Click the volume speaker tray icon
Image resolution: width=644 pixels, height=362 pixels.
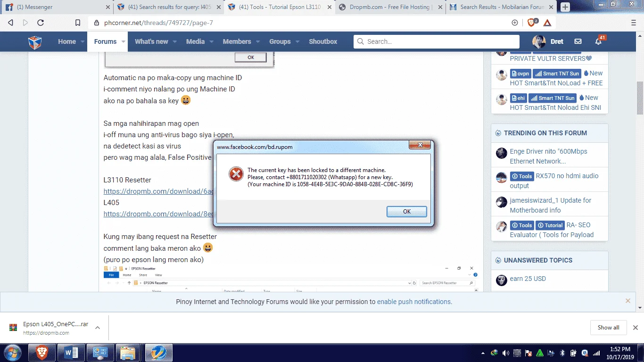point(506,353)
